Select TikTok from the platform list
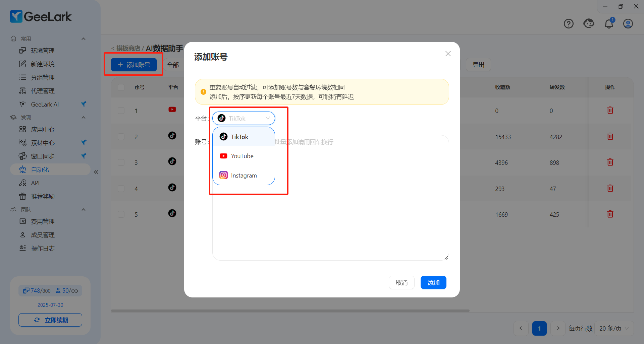This screenshot has height=344, width=644. tap(244, 137)
